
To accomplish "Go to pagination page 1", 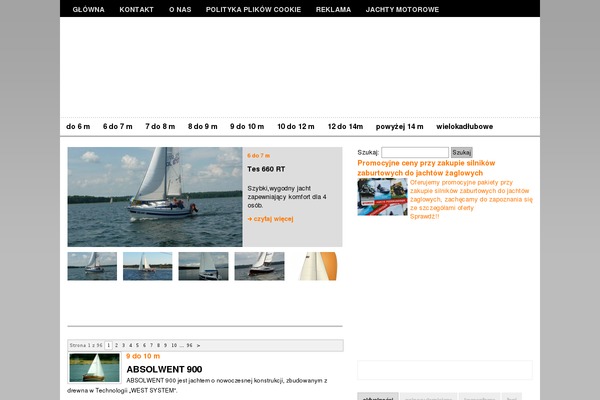I will coord(109,345).
